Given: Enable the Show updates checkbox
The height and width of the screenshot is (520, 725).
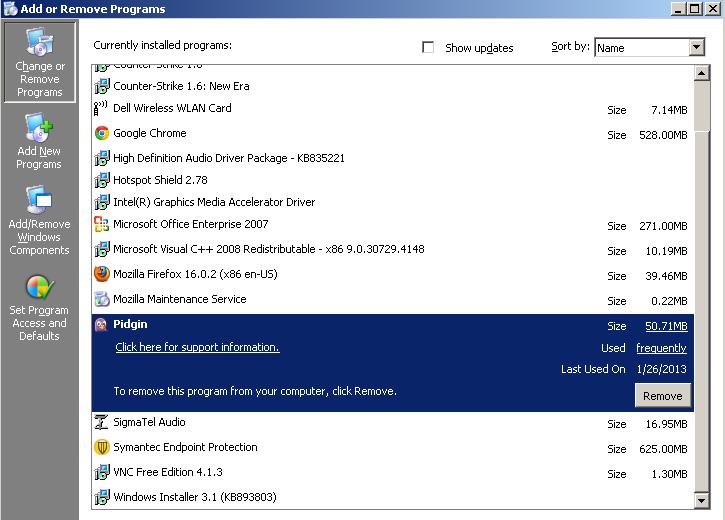Looking at the screenshot, I should pos(429,47).
